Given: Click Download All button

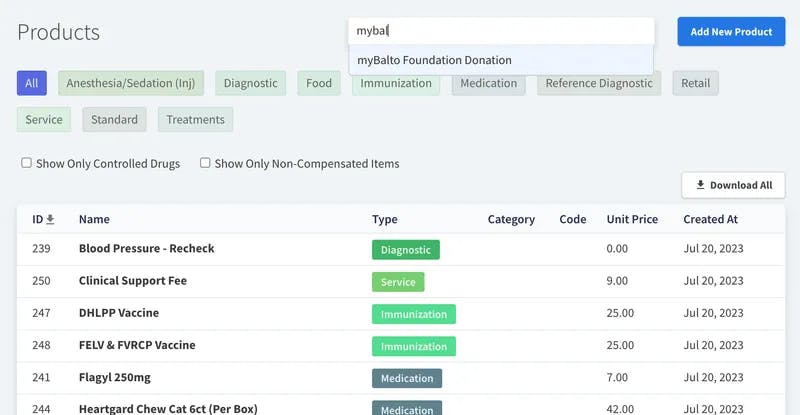Looking at the screenshot, I should [733, 185].
